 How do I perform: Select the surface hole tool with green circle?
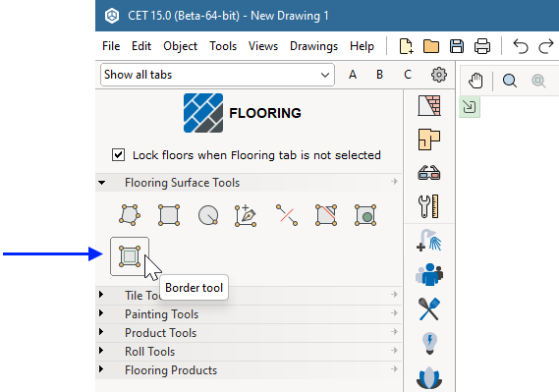coord(365,215)
